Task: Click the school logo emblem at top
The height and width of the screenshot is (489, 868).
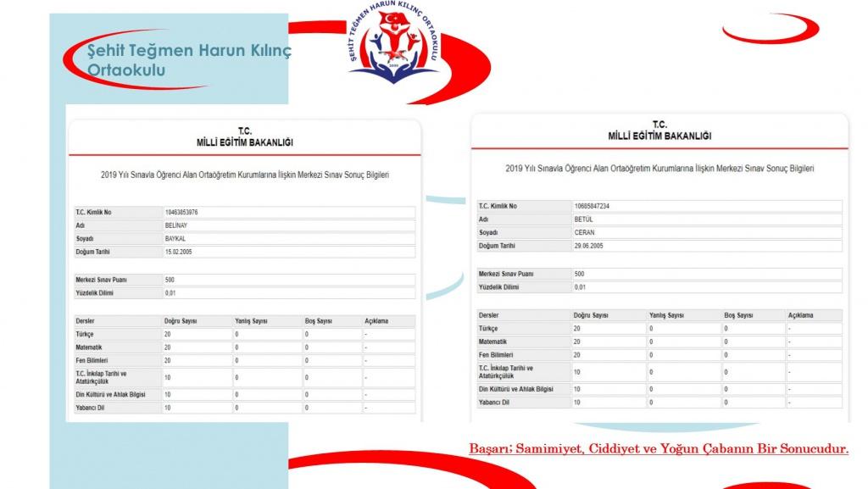Action: click(394, 49)
